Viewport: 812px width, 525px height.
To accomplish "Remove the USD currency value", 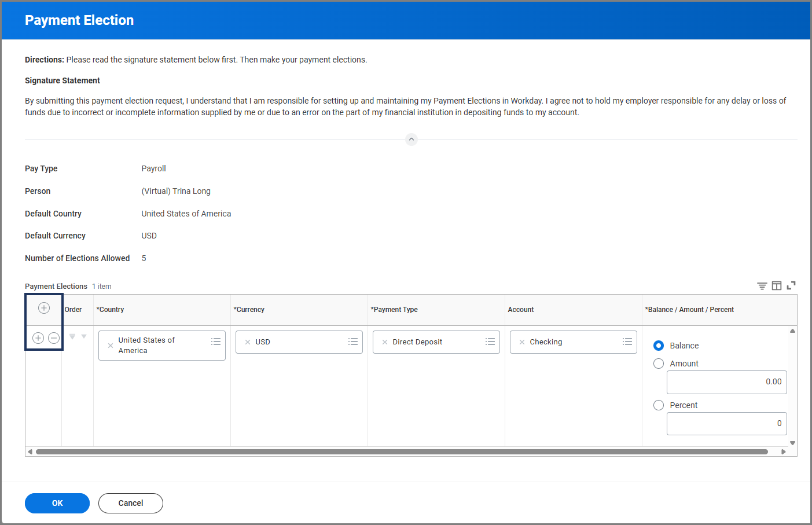I will [x=248, y=342].
